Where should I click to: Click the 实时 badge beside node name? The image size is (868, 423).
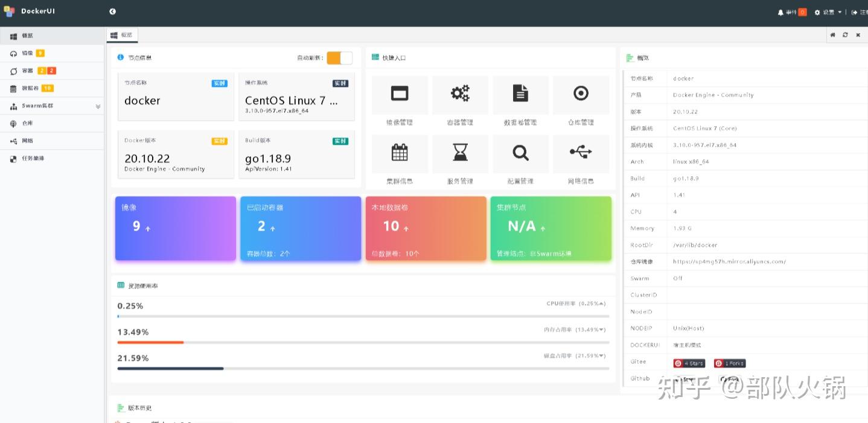coord(219,83)
